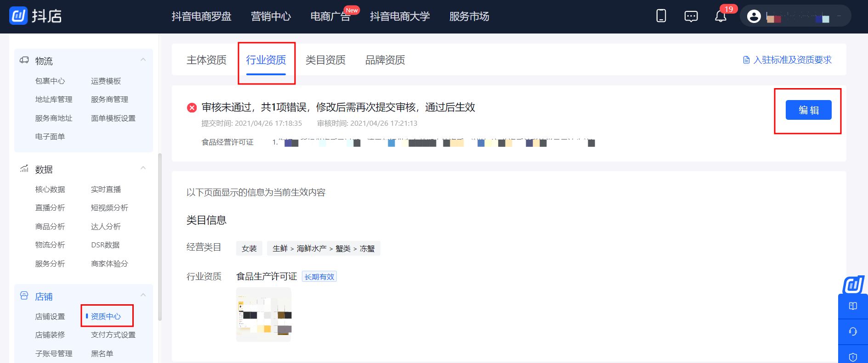This screenshot has width=868, height=363.
Task: Open 资质中心 in the sidebar
Action: (x=106, y=316)
